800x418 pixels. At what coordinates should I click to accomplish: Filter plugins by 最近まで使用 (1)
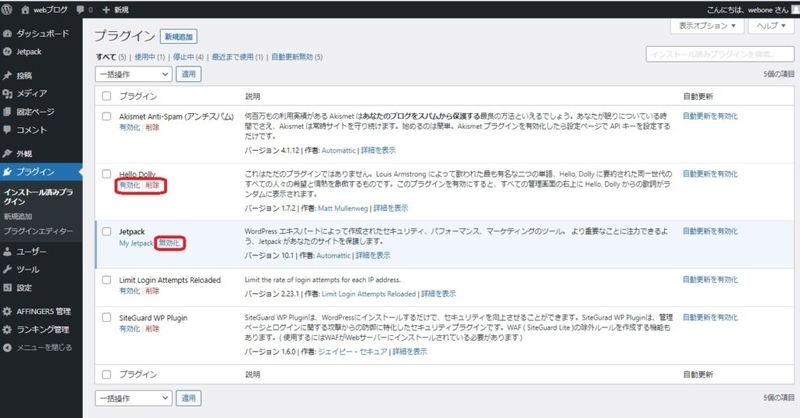pyautogui.click(x=237, y=57)
